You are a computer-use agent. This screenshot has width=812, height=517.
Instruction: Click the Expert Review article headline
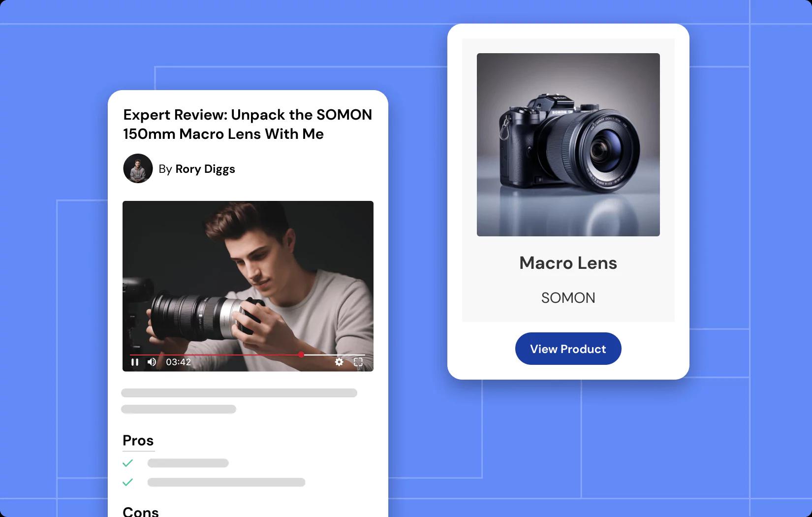[248, 124]
